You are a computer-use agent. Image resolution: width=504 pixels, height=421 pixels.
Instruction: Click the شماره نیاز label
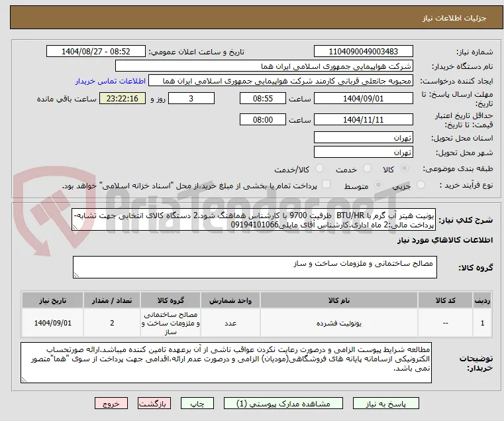pos(474,52)
